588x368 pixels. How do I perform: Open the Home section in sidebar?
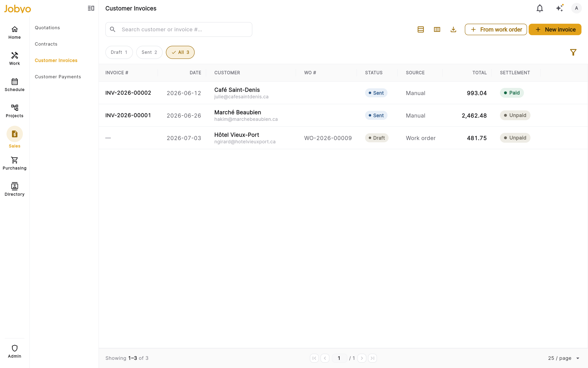point(14,33)
